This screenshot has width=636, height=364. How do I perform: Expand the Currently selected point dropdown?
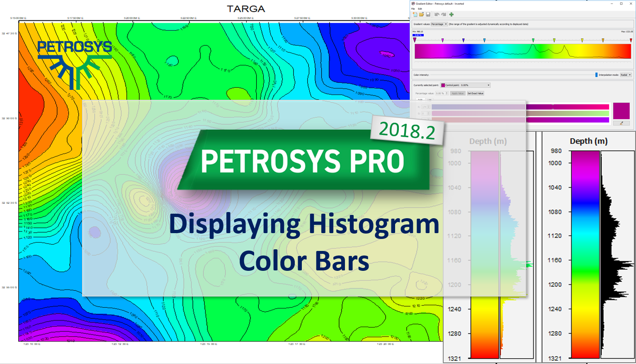pyautogui.click(x=465, y=85)
